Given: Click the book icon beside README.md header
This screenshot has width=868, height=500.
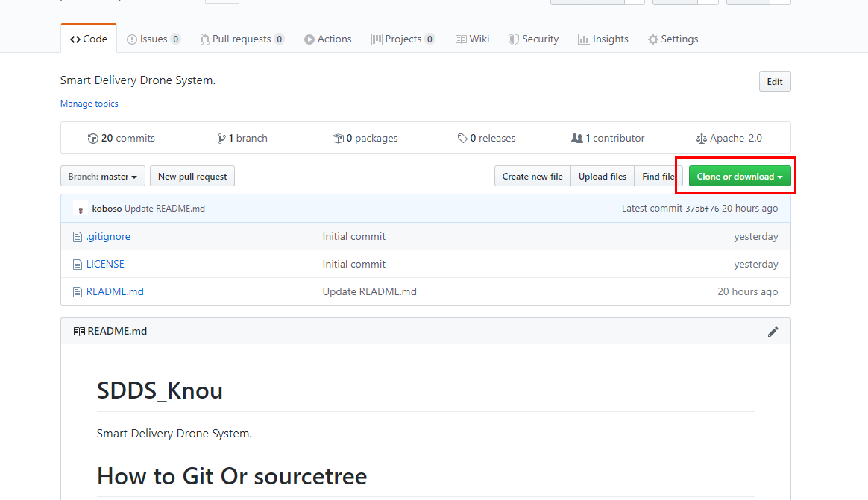Looking at the screenshot, I should tap(79, 332).
